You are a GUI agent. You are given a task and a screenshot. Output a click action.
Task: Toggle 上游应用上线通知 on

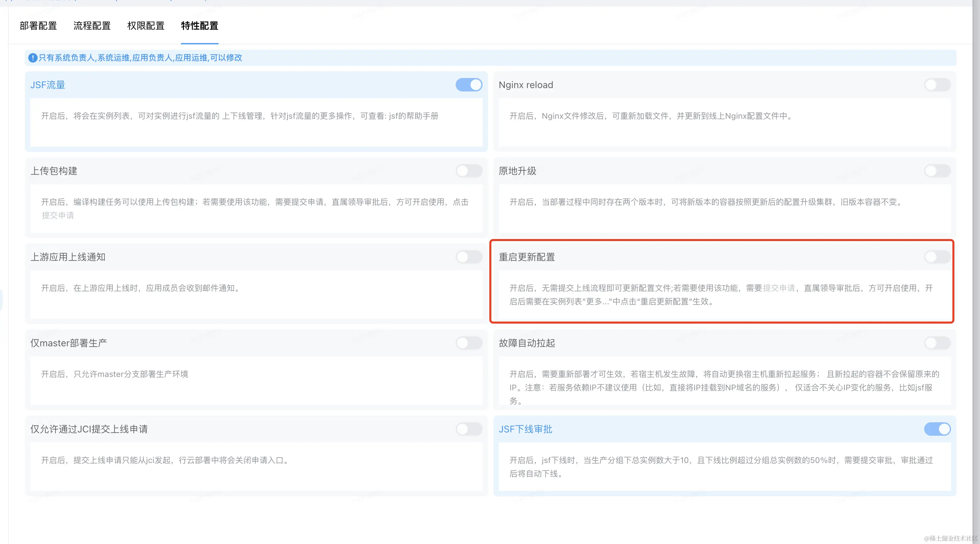pyautogui.click(x=469, y=257)
